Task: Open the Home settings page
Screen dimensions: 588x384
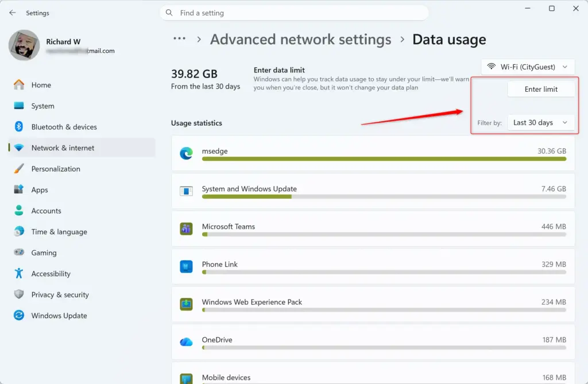Action: (x=82, y=85)
